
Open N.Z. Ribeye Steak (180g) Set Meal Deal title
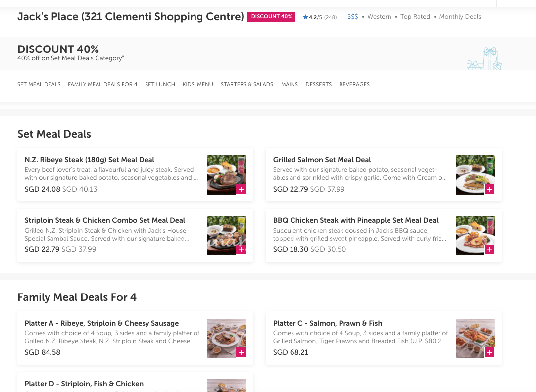pyautogui.click(x=89, y=160)
